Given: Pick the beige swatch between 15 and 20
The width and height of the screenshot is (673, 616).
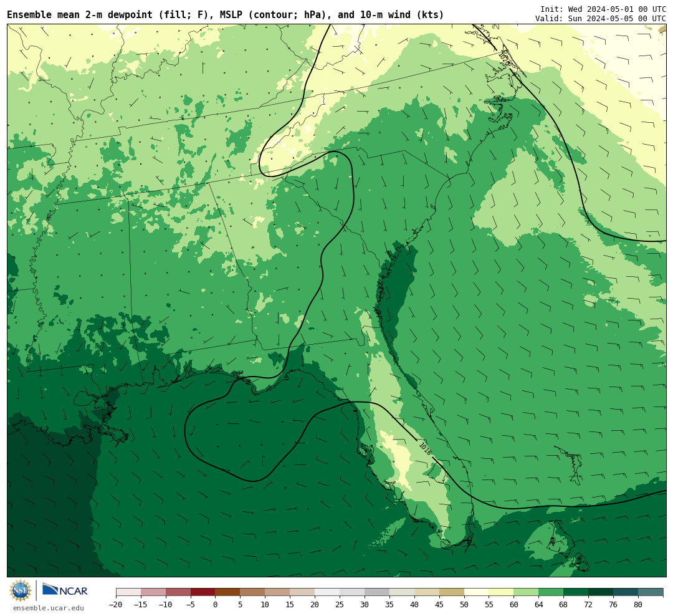Looking at the screenshot, I should (x=303, y=592).
